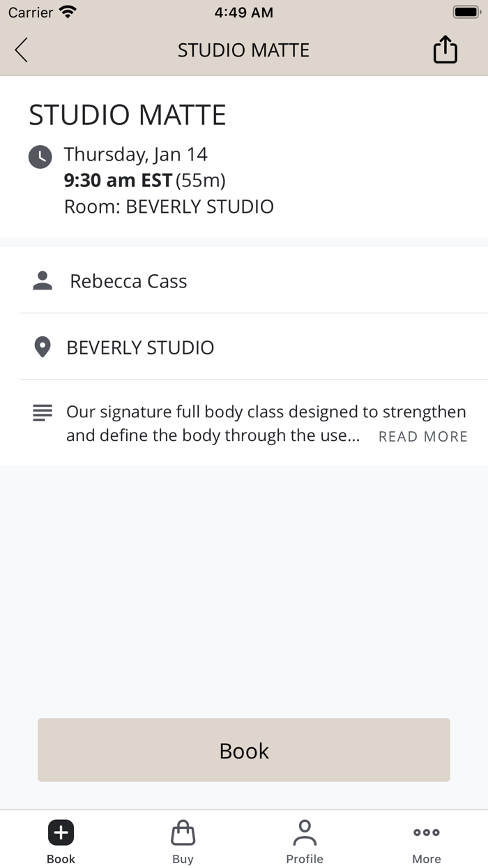
Task: Tap the 9:30 am EST class time
Action: pos(117,180)
